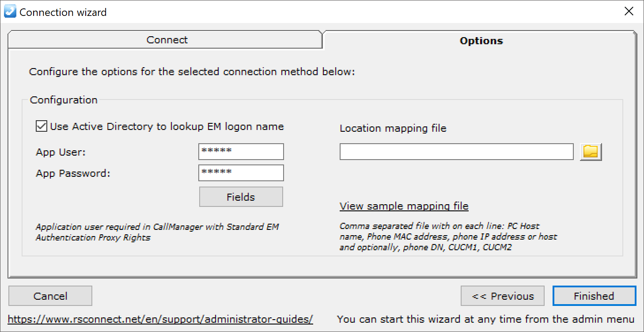Click the Connection wizard app icon
The height and width of the screenshot is (332, 644).
(10, 11)
